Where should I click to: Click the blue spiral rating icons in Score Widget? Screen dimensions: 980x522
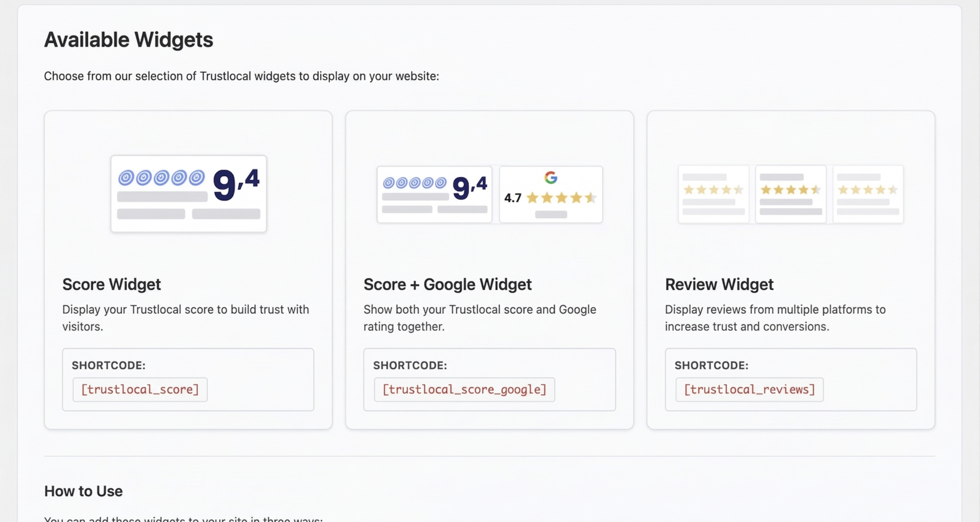click(161, 178)
